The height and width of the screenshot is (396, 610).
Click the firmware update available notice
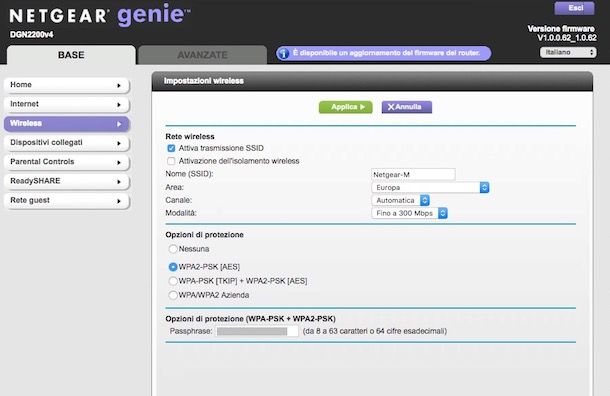[384, 53]
